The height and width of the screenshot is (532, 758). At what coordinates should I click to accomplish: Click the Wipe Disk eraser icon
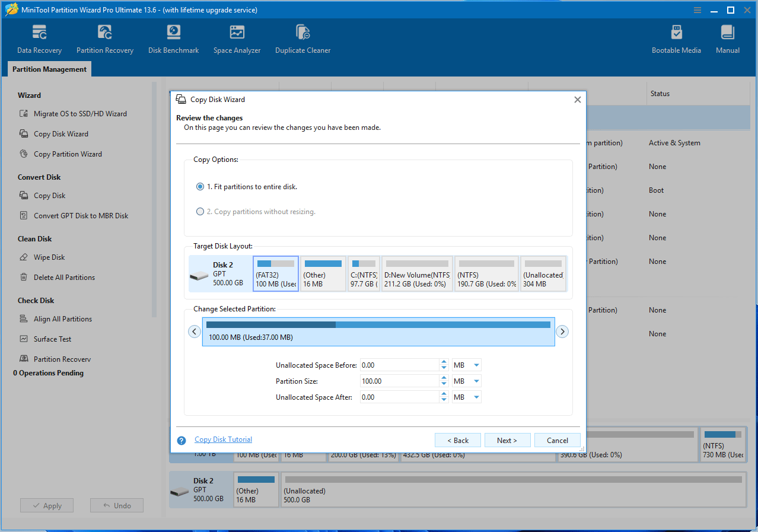tap(24, 257)
